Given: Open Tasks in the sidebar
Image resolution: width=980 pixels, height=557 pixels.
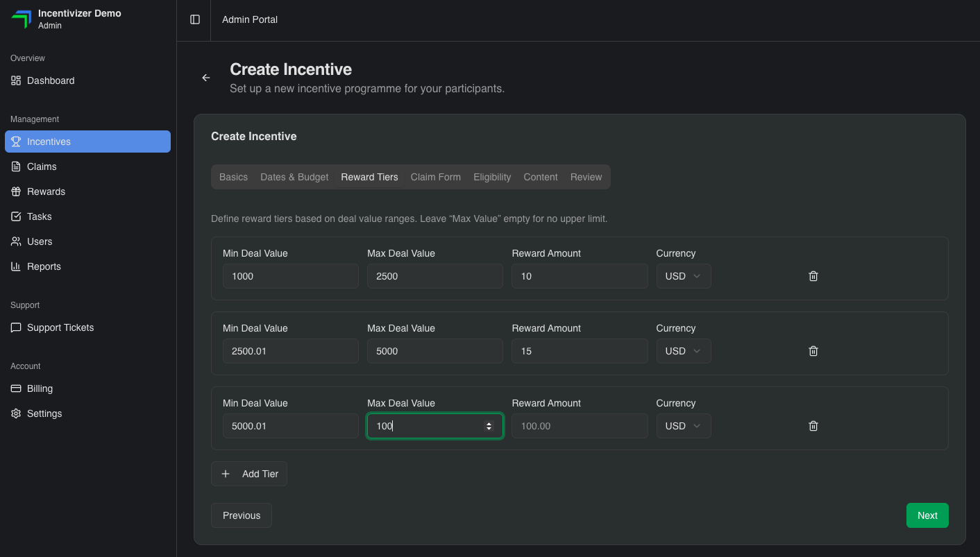Looking at the screenshot, I should 87,216.
